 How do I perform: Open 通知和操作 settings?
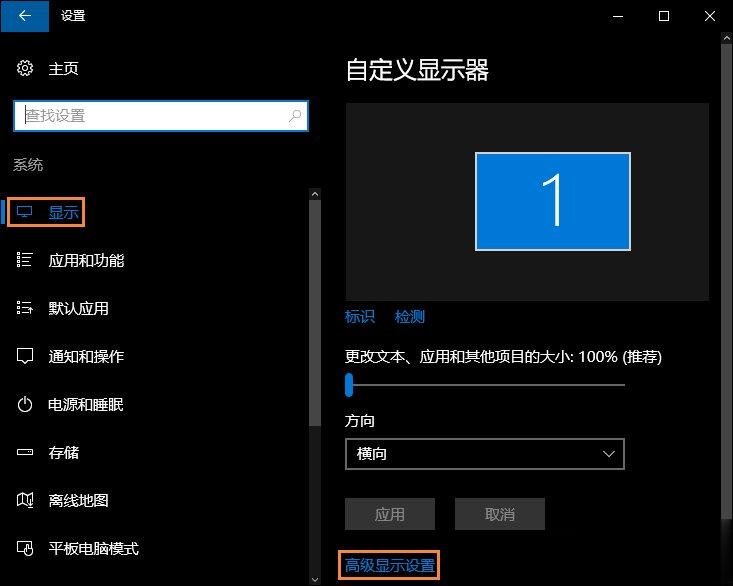click(x=86, y=357)
